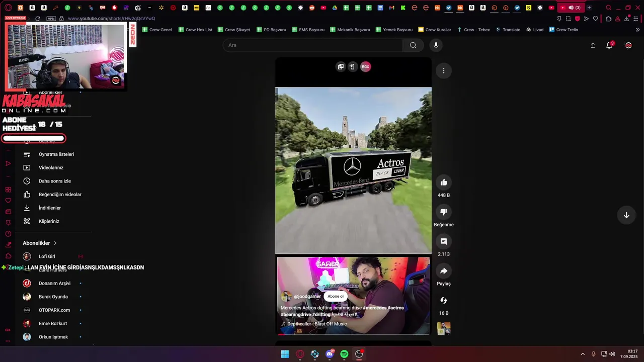Open the Windows Start menu

285,354
